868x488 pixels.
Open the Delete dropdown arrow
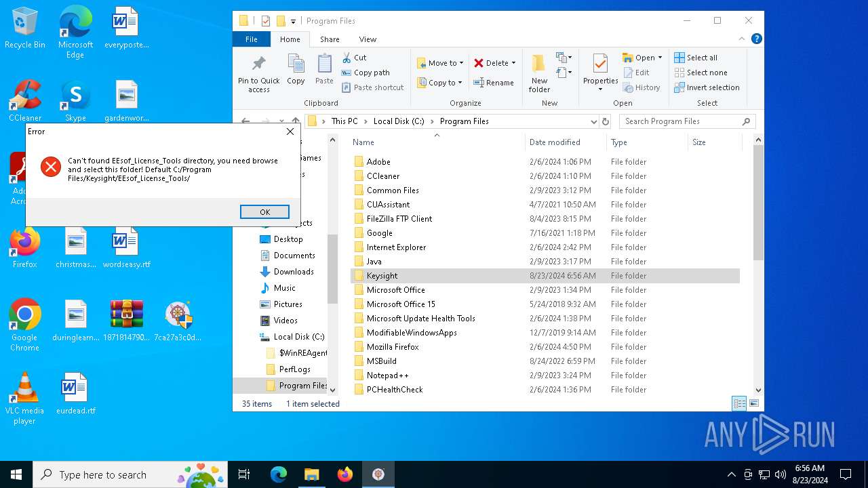(x=513, y=63)
